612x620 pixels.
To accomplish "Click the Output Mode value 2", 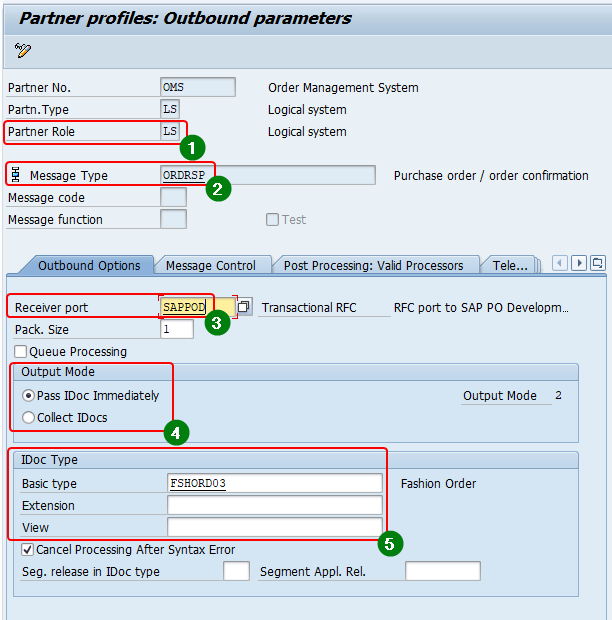I will coord(558,395).
